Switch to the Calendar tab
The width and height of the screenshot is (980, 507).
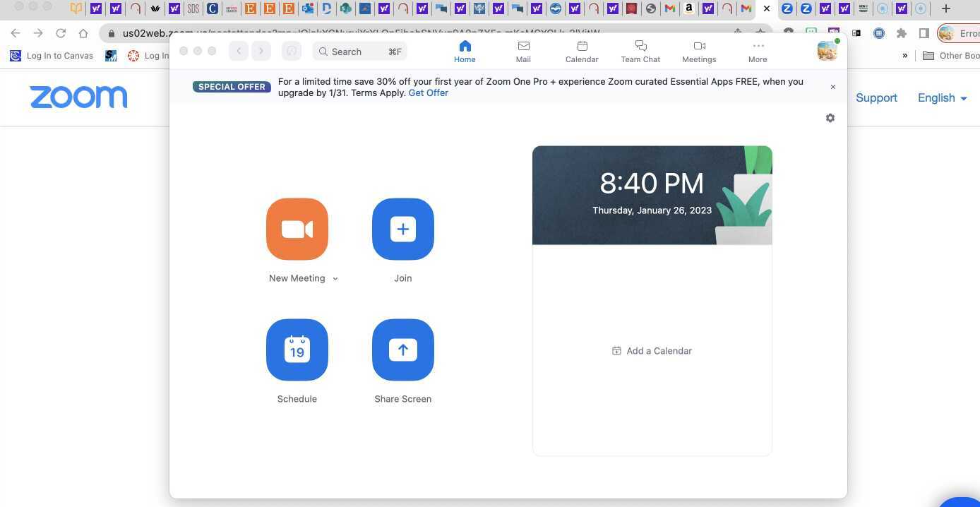pyautogui.click(x=582, y=52)
